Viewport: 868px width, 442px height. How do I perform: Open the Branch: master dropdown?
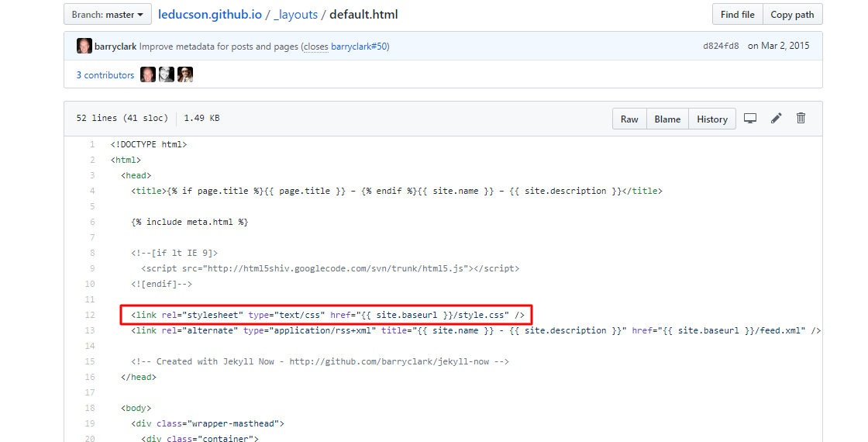(x=108, y=15)
